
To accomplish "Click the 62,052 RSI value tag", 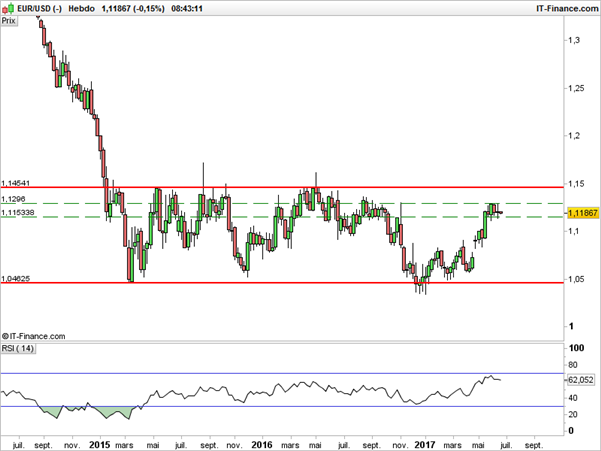I will (x=581, y=380).
